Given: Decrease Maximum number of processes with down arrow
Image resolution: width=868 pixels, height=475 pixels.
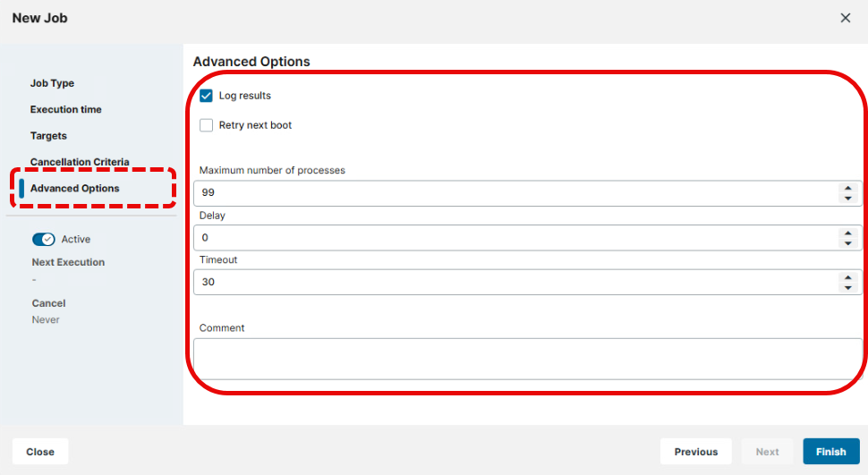Looking at the screenshot, I should click(x=847, y=198).
